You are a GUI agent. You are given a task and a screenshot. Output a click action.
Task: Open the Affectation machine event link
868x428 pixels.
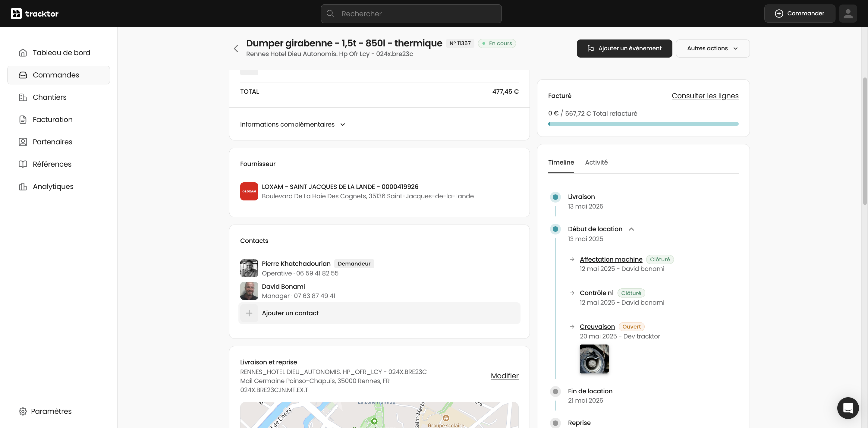click(611, 260)
